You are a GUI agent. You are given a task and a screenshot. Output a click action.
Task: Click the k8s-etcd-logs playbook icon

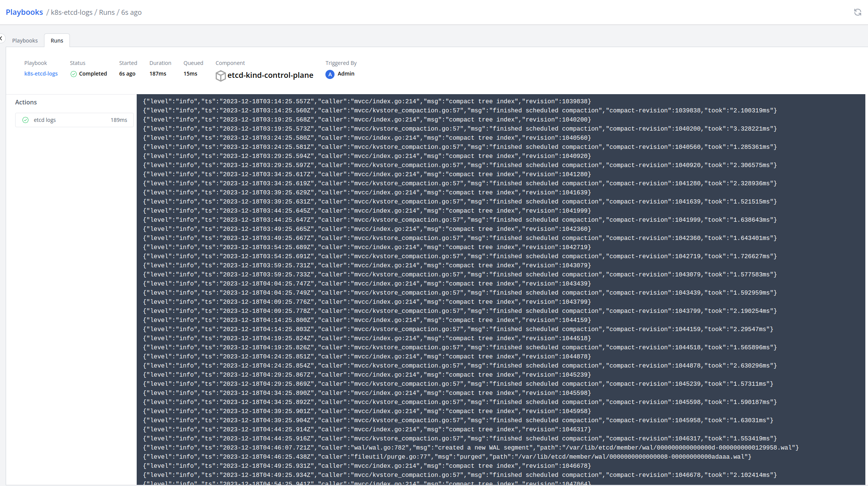(41, 74)
